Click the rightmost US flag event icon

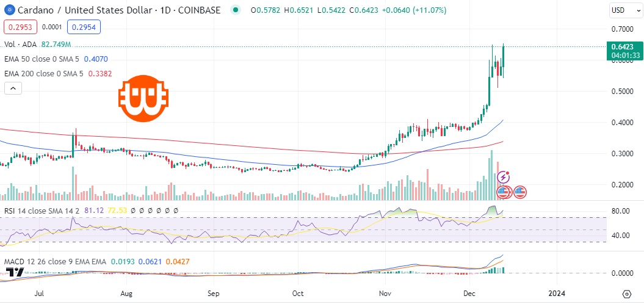pyautogui.click(x=520, y=192)
